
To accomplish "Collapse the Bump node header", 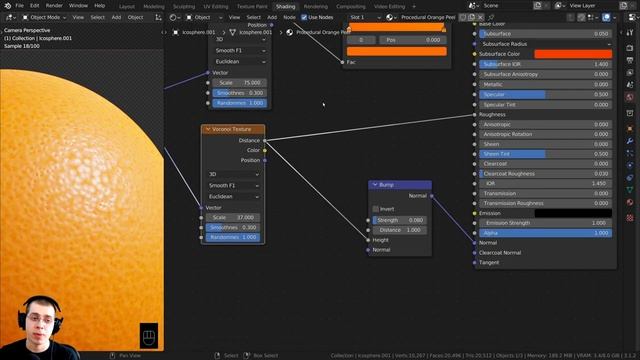I will click(375, 185).
